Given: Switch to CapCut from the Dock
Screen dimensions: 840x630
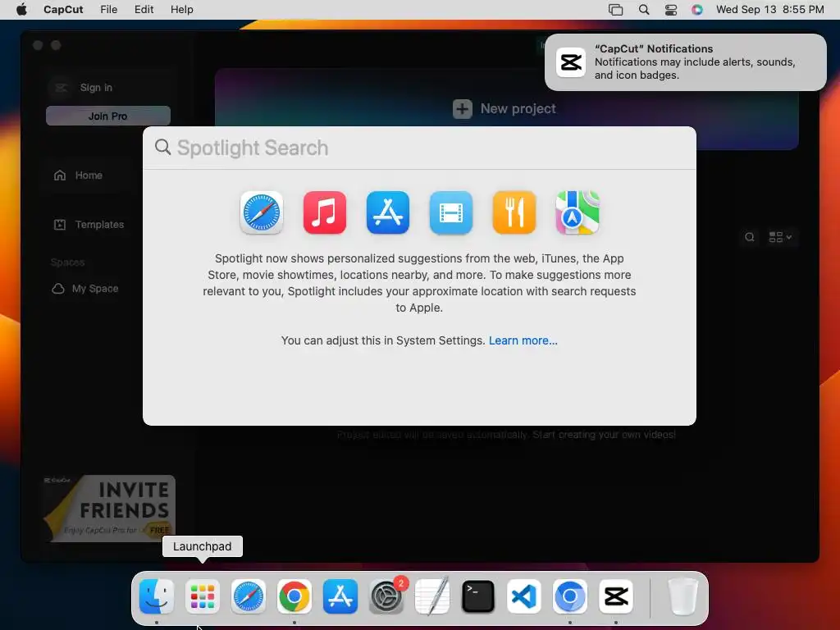Looking at the screenshot, I should [x=616, y=596].
